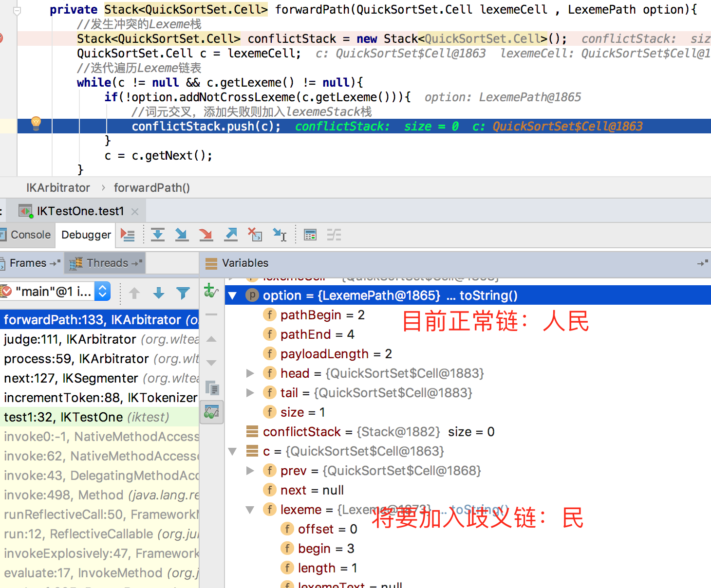Expand the prev field node
The image size is (711, 588).
point(250,471)
